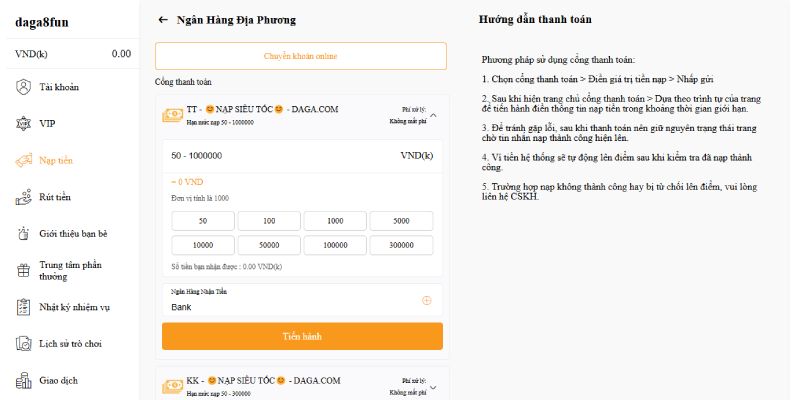Open the Bank selection dropdown
The width and height of the screenshot is (800, 400).
302,300
